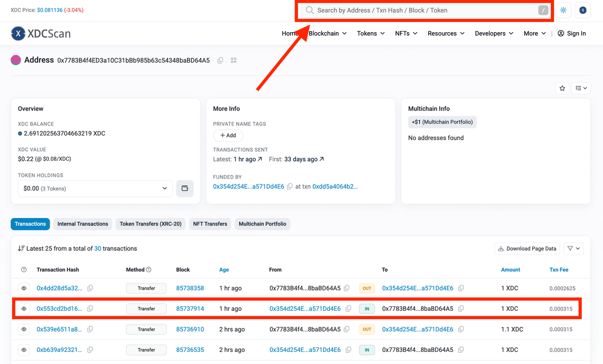Click the circular XDC network icon top right

click(582, 10)
